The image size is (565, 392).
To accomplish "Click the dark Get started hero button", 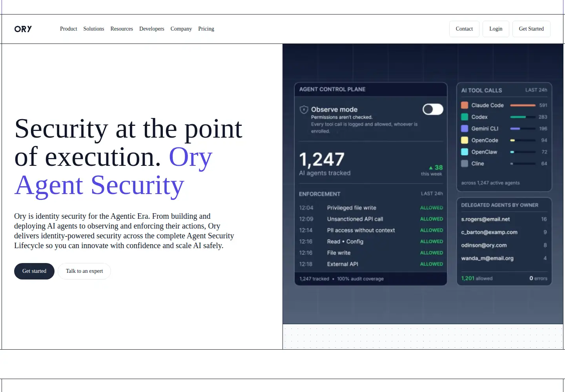I will coord(34,271).
